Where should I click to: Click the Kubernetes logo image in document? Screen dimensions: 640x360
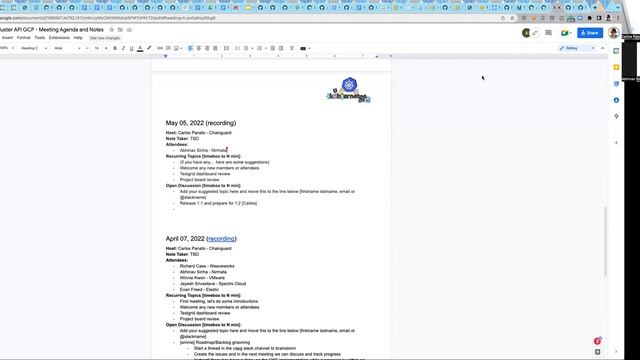pyautogui.click(x=349, y=90)
